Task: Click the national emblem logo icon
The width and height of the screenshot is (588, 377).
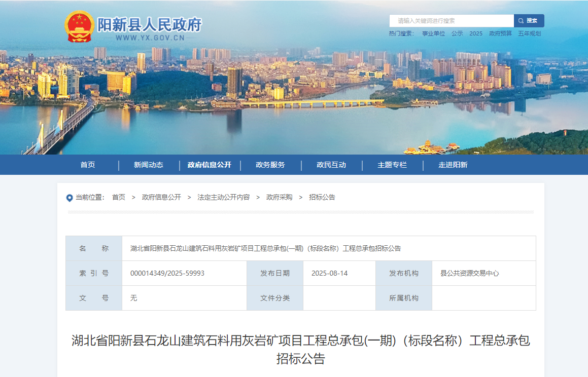Action: tap(79, 27)
